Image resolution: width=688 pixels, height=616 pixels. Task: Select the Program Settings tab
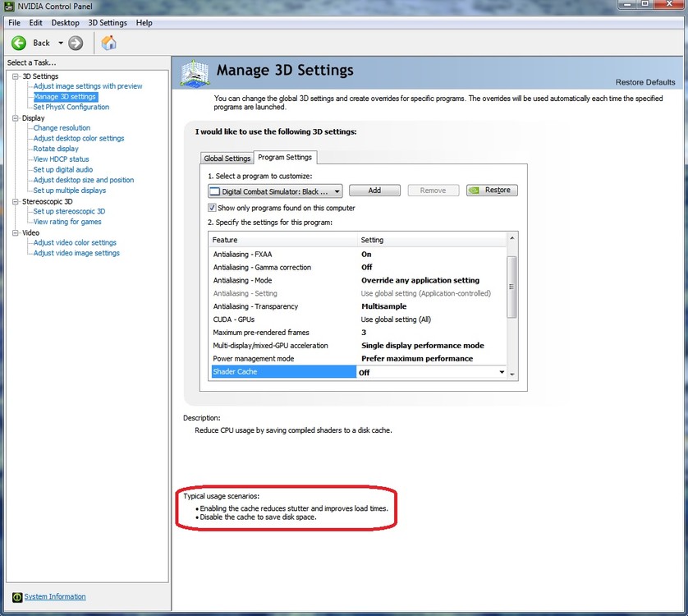pyautogui.click(x=285, y=157)
